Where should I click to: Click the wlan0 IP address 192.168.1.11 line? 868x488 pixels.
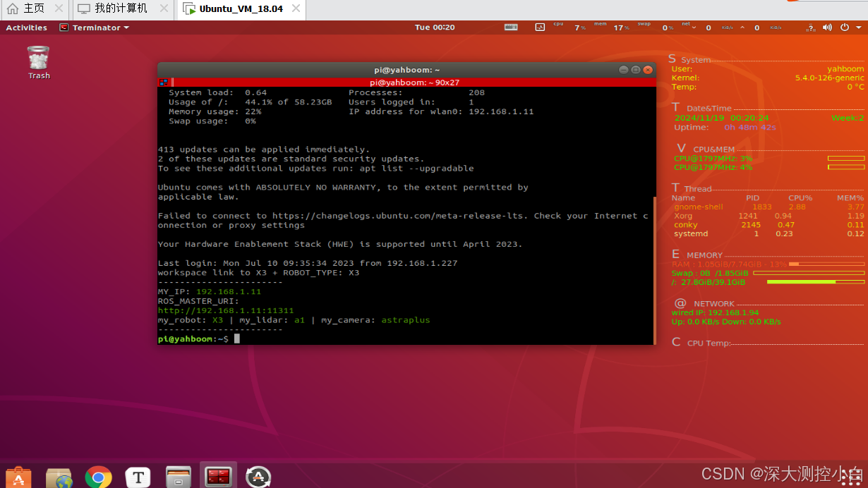coord(441,111)
